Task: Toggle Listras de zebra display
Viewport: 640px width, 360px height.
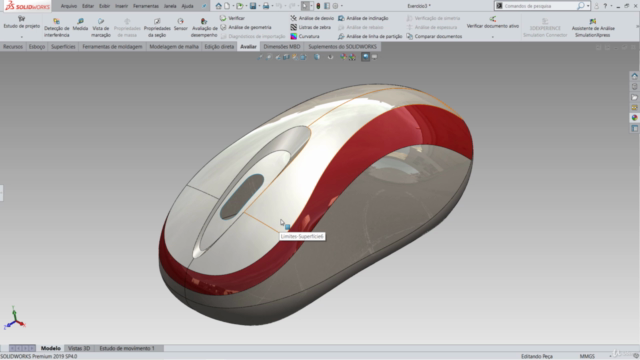Action: point(310,27)
